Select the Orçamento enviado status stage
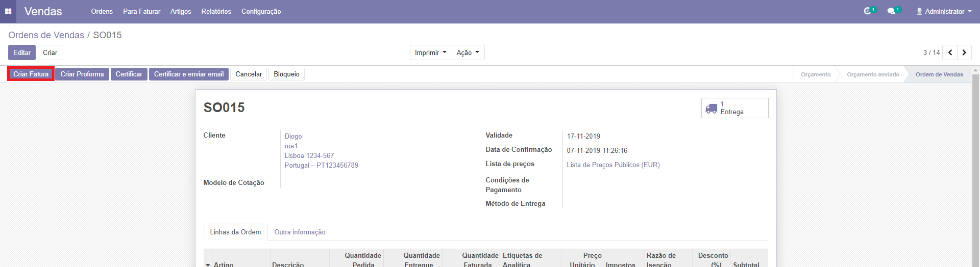The width and height of the screenshot is (980, 267). tap(873, 74)
